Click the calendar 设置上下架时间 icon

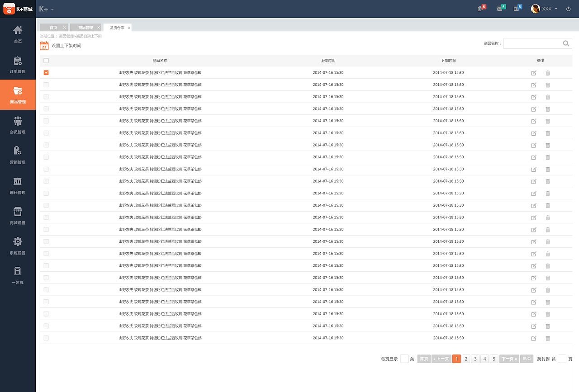point(44,46)
